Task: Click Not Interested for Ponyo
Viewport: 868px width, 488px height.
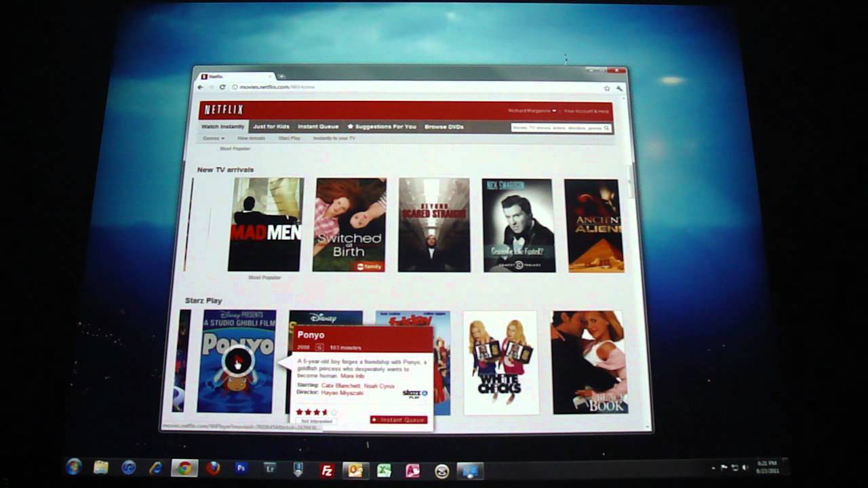Action: pyautogui.click(x=316, y=421)
